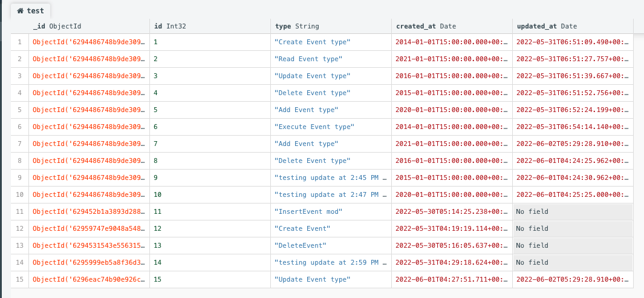
Task: Select the "Read Event type" type value
Action: pyautogui.click(x=308, y=59)
